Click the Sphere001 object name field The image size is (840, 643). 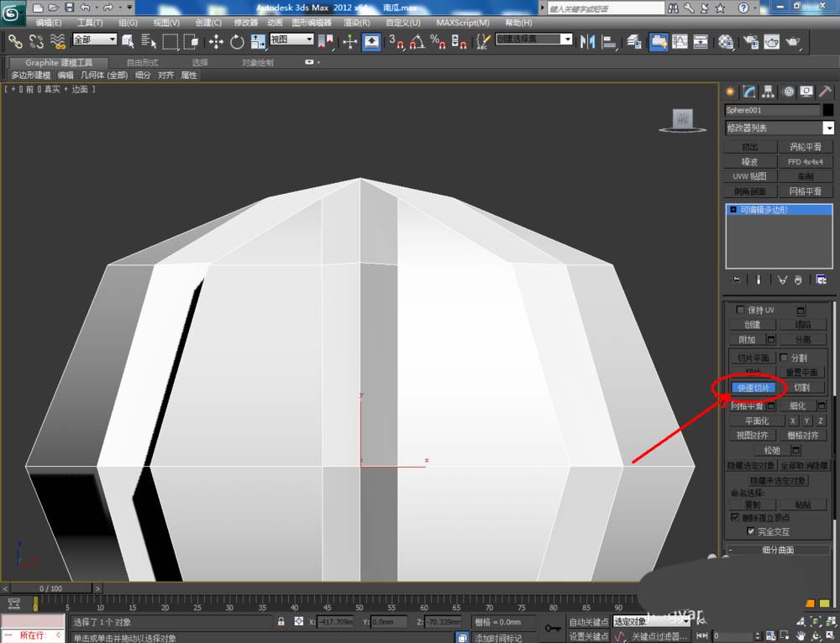(x=772, y=110)
